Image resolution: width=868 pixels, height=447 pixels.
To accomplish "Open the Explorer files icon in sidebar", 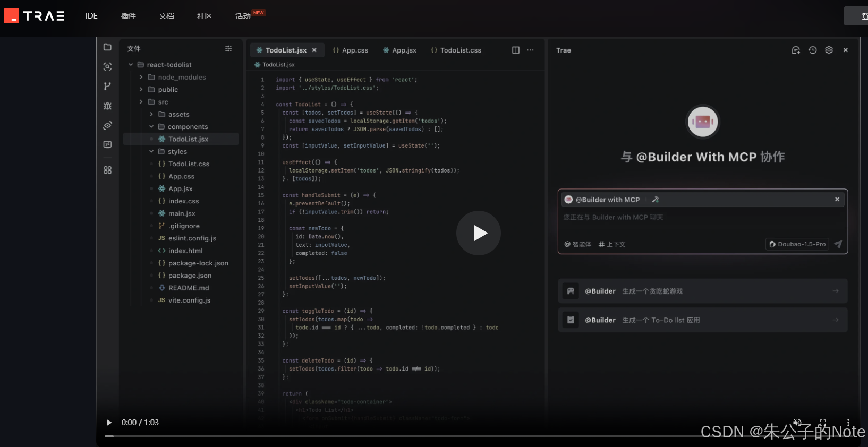I will click(x=107, y=47).
